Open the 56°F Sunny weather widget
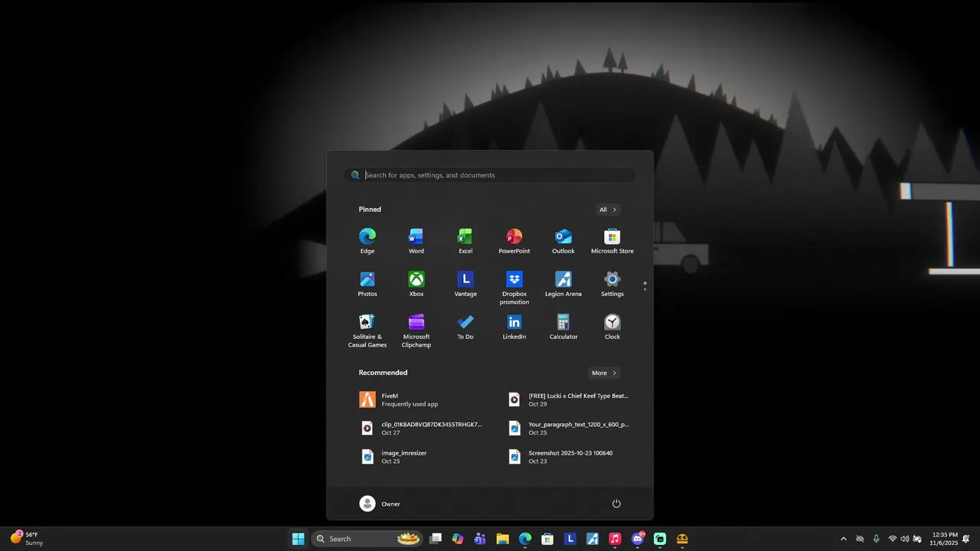The image size is (980, 551). click(27, 539)
